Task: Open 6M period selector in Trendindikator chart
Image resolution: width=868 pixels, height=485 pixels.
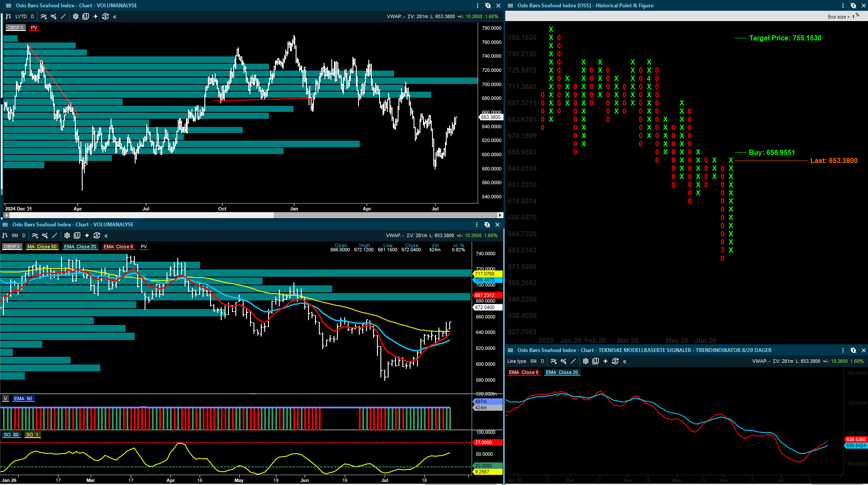Action: tap(534, 361)
